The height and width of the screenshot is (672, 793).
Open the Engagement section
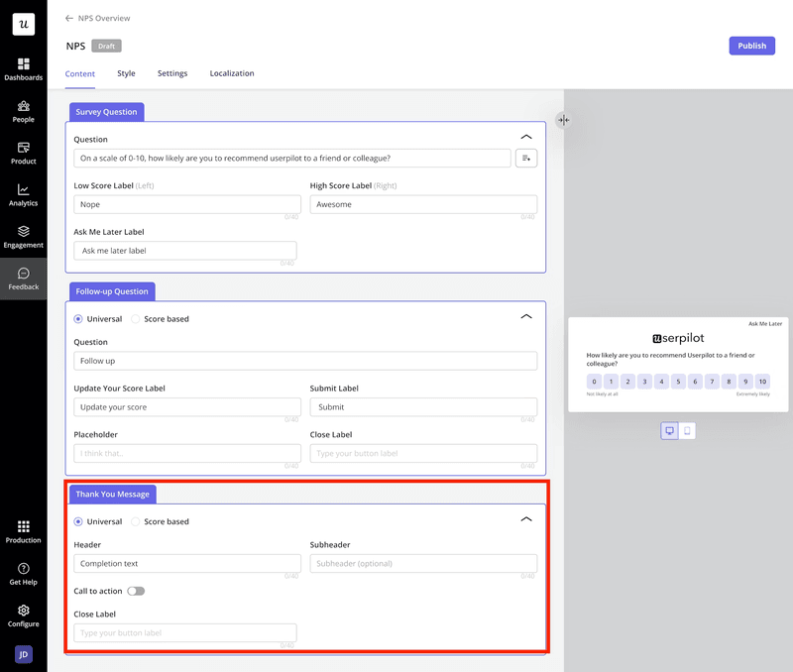[23, 236]
